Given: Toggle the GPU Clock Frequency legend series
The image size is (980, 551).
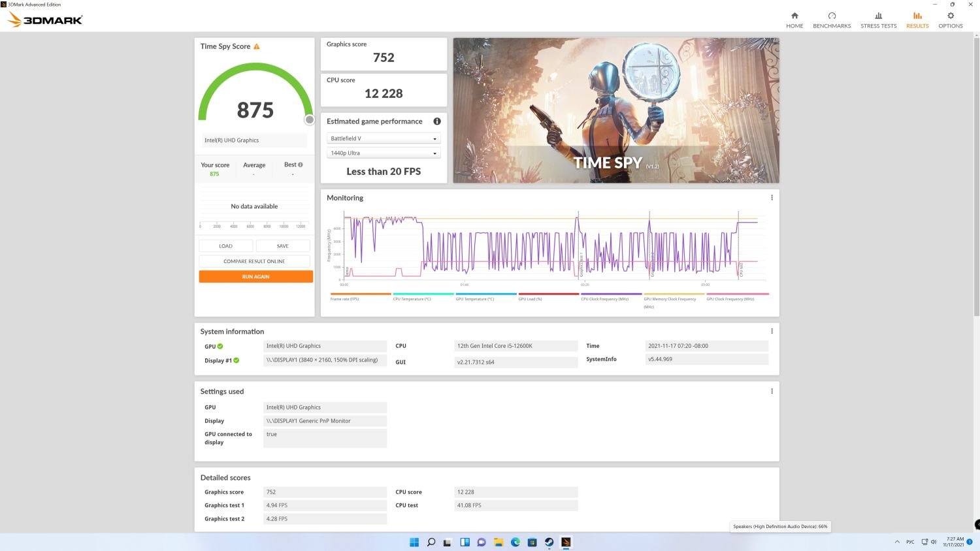Looking at the screenshot, I should coord(737,297).
